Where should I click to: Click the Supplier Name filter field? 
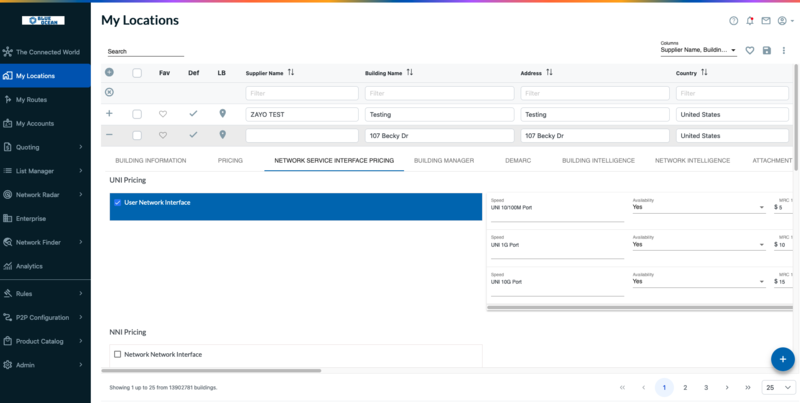coord(302,93)
